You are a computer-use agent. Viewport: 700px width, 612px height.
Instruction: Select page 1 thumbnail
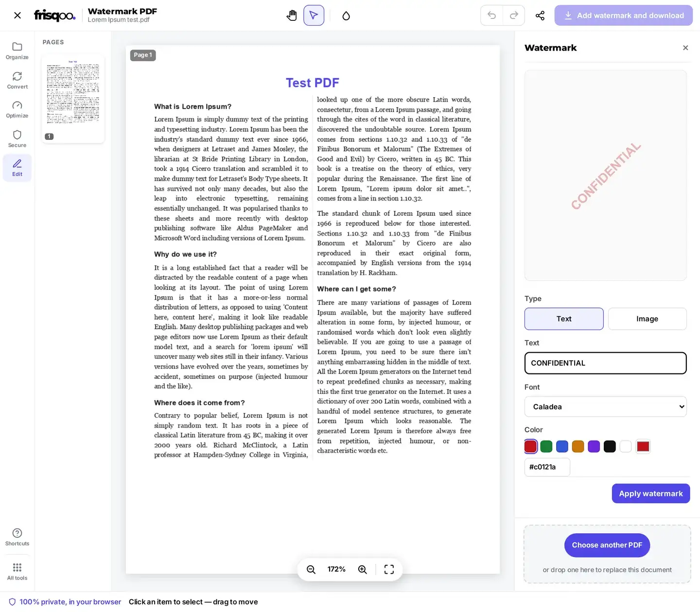pyautogui.click(x=73, y=99)
